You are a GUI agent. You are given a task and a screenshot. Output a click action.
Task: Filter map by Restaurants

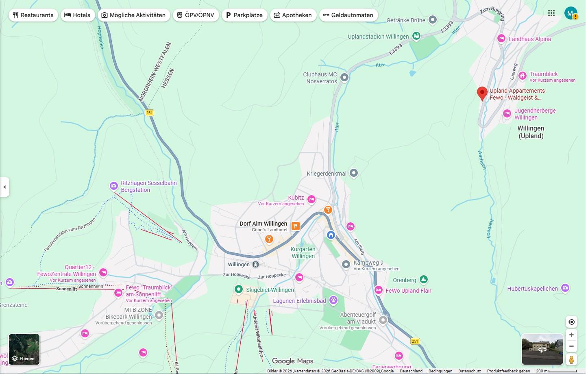pos(33,15)
